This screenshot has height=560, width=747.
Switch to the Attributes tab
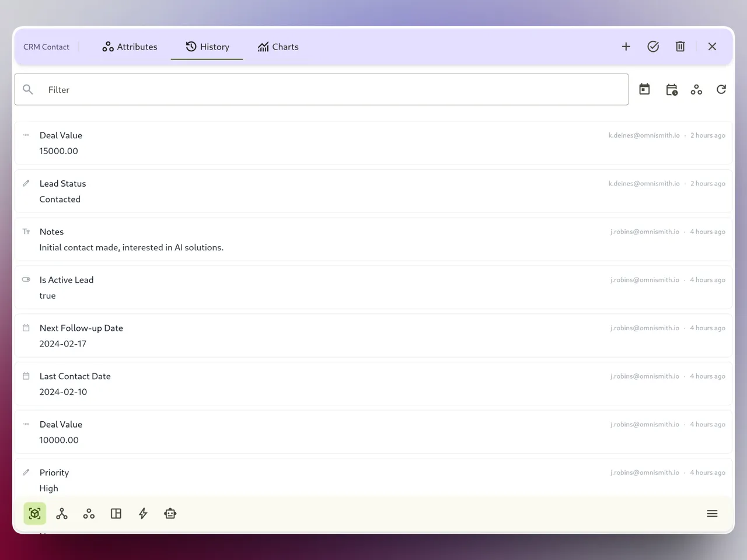pos(130,47)
